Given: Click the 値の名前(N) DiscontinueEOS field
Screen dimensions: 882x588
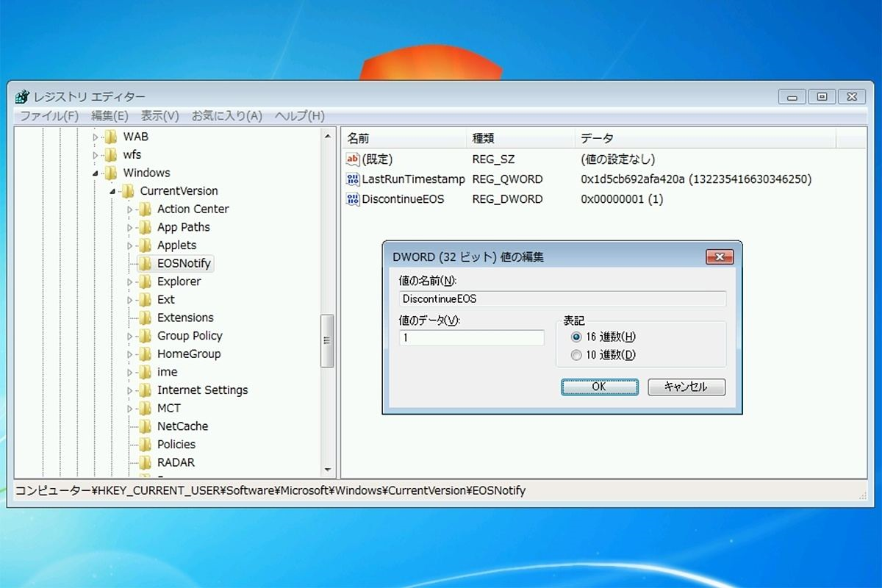Looking at the screenshot, I should tap(562, 298).
